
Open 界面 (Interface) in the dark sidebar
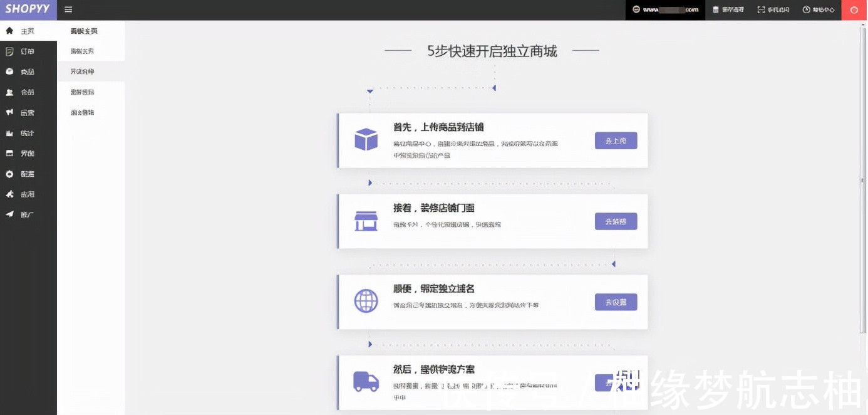click(x=28, y=153)
